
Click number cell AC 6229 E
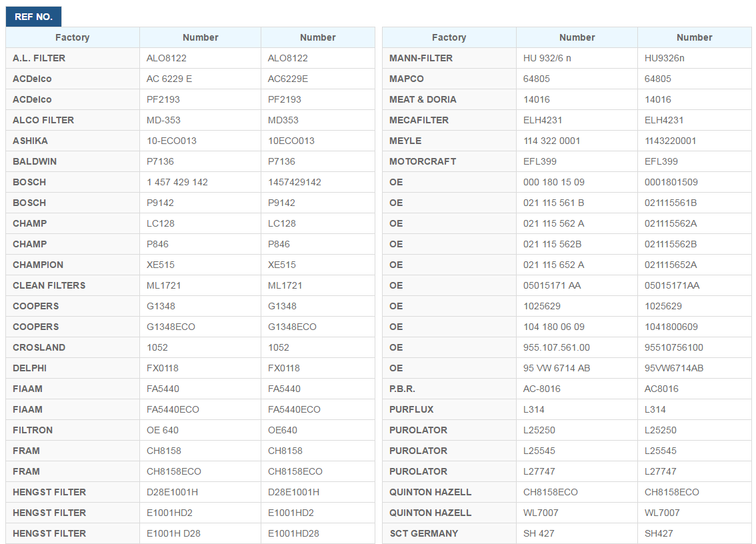point(200,79)
